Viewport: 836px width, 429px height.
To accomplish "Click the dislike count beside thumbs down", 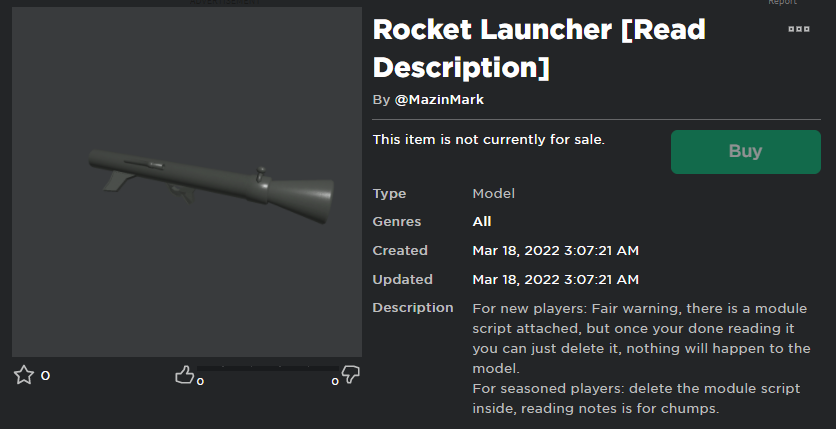I will (x=336, y=381).
